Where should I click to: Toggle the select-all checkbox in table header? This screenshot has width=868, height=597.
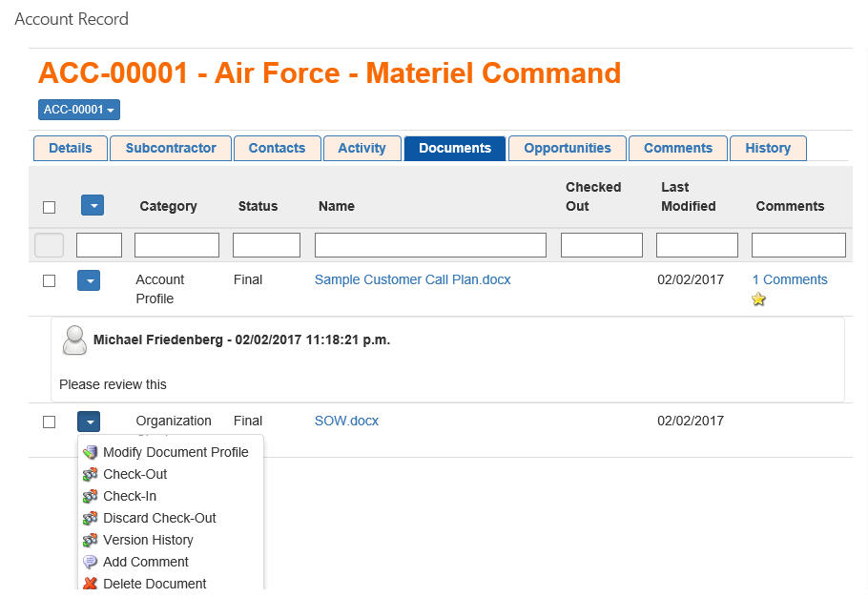tap(50, 207)
